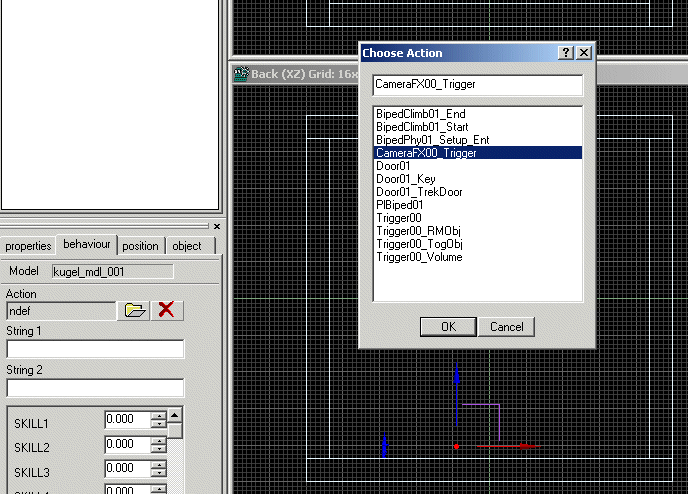Select Door01_Key from the action list
The width and height of the screenshot is (688, 494).
(x=406, y=179)
